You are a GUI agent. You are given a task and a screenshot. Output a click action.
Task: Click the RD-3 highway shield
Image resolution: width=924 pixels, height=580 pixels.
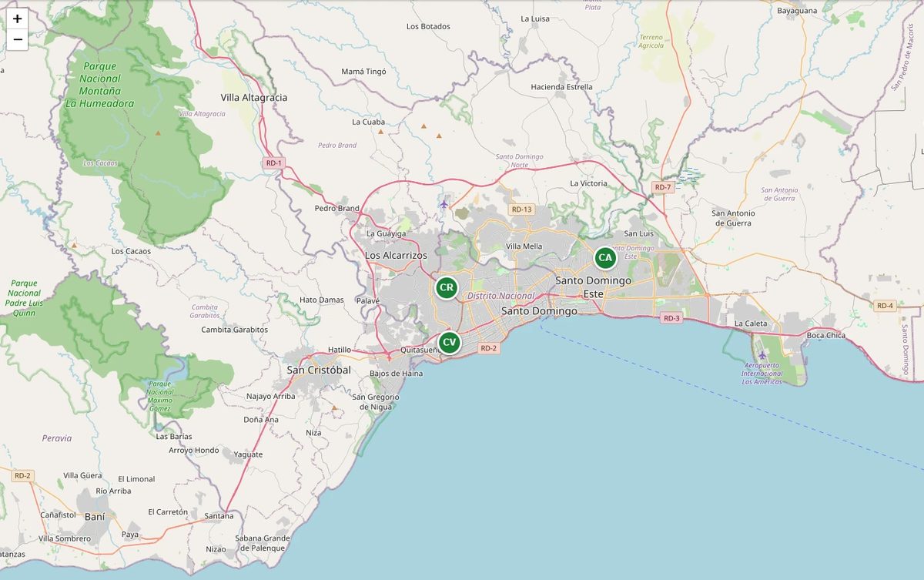pos(671,318)
